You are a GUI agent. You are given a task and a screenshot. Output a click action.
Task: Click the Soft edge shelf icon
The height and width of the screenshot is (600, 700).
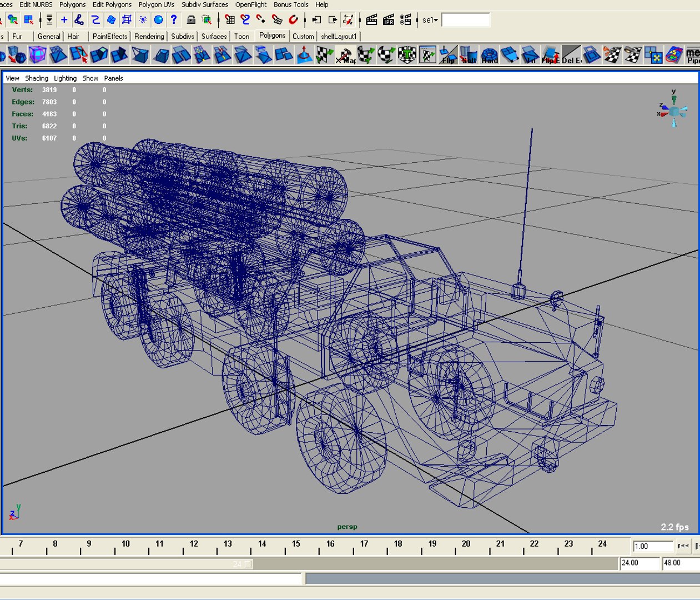point(469,55)
